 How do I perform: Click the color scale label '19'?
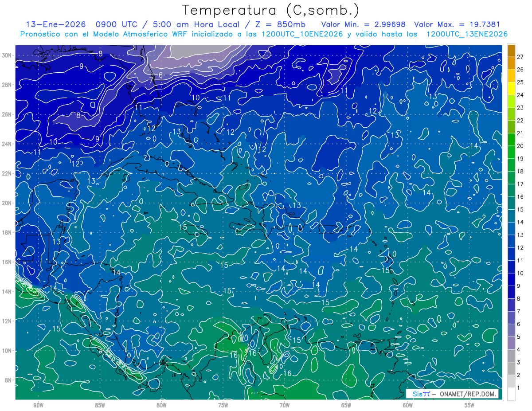coord(520,158)
